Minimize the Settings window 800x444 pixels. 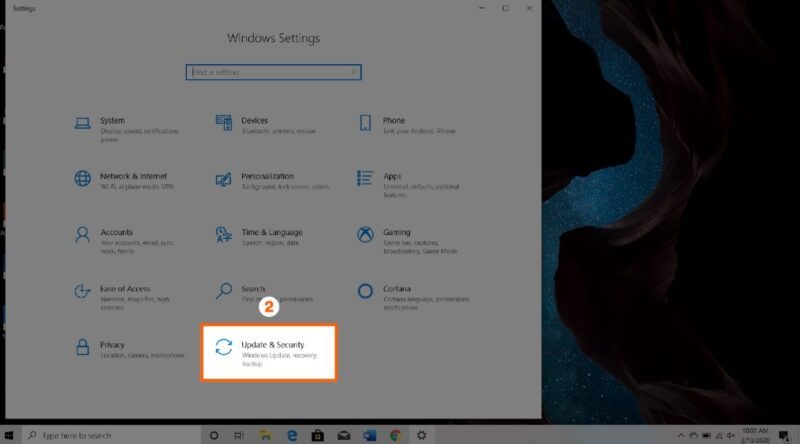pyautogui.click(x=482, y=8)
